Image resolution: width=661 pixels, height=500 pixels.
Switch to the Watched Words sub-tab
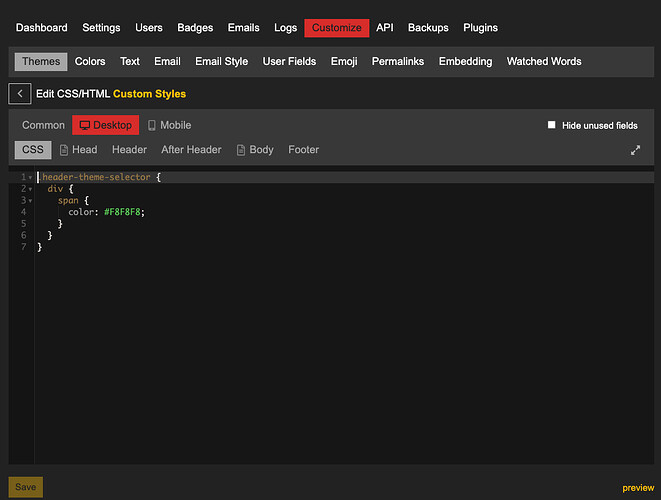pos(544,62)
